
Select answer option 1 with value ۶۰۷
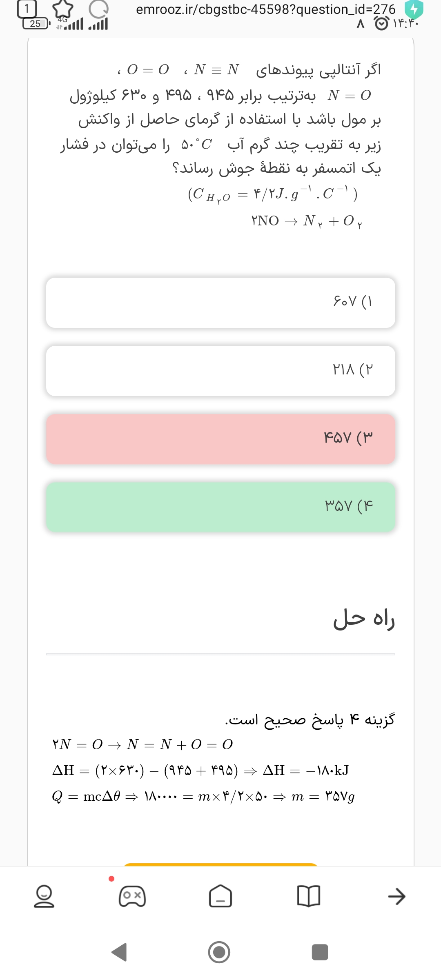click(x=220, y=303)
